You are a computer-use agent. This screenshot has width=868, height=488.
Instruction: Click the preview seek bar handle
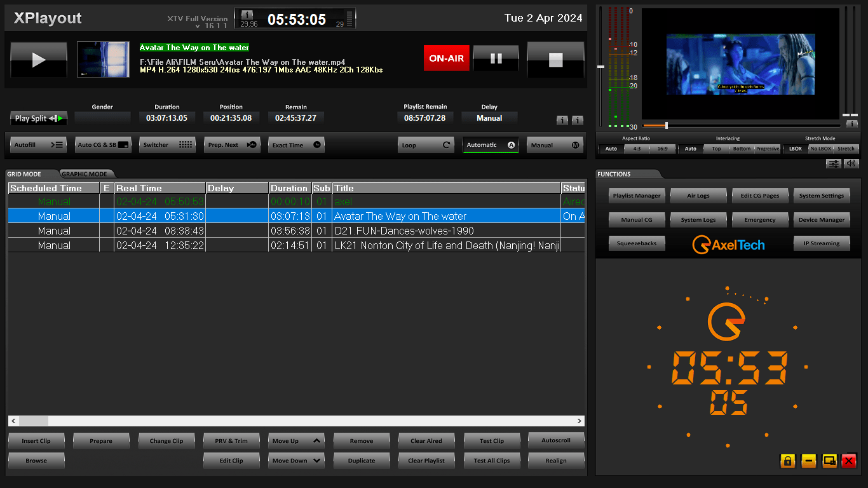tap(666, 125)
